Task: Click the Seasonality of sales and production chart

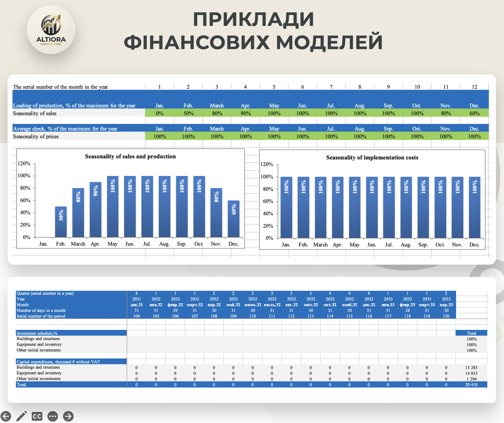Action: pos(131,199)
